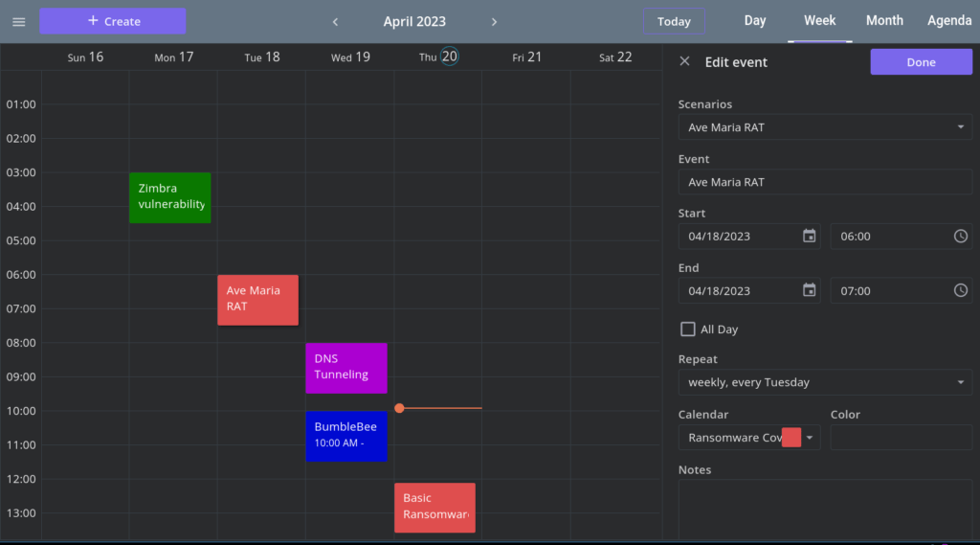The width and height of the screenshot is (980, 545).
Task: Expand the Scenarios dropdown
Action: [961, 127]
